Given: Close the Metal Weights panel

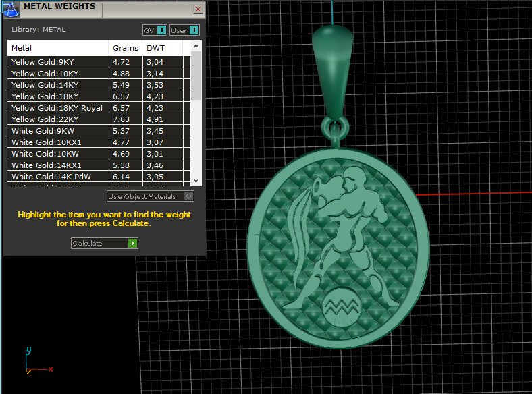Looking at the screenshot, I should click(x=198, y=9).
